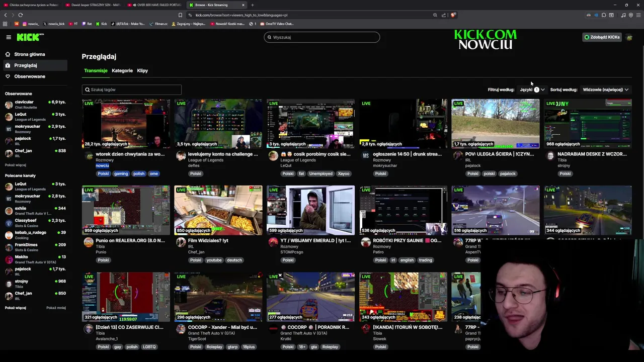Click the ome tag on nowciu stream
Screen dimensions: 644x362
pos(154,173)
